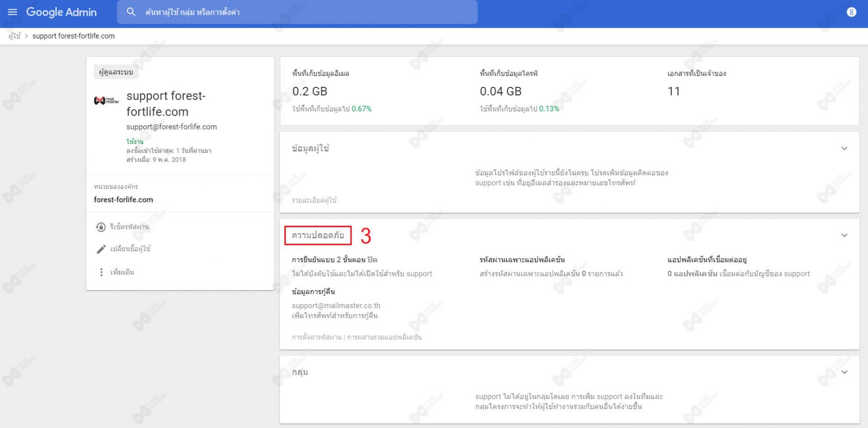This screenshot has width=868, height=428.
Task: Select organizational unit forest-forlife.com
Action: tap(123, 200)
